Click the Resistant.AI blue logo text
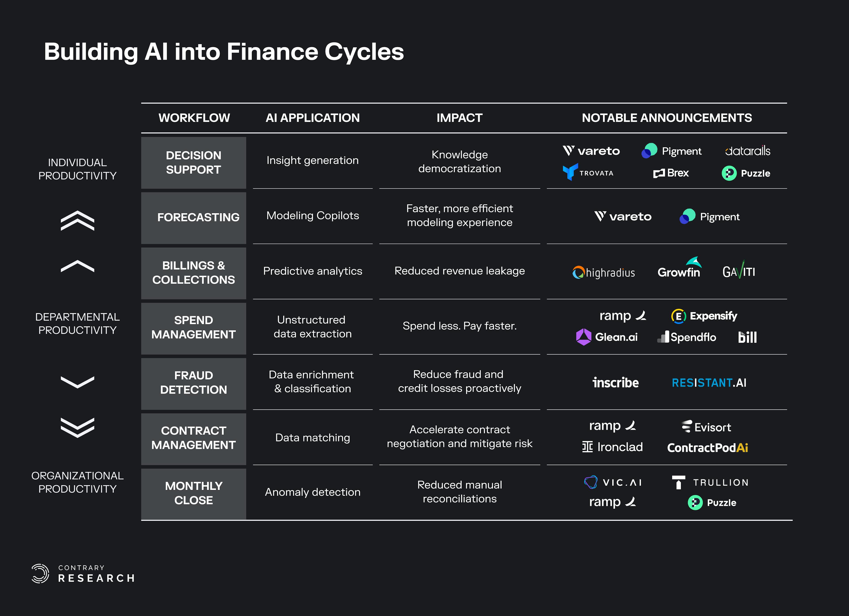849x616 pixels. point(702,382)
